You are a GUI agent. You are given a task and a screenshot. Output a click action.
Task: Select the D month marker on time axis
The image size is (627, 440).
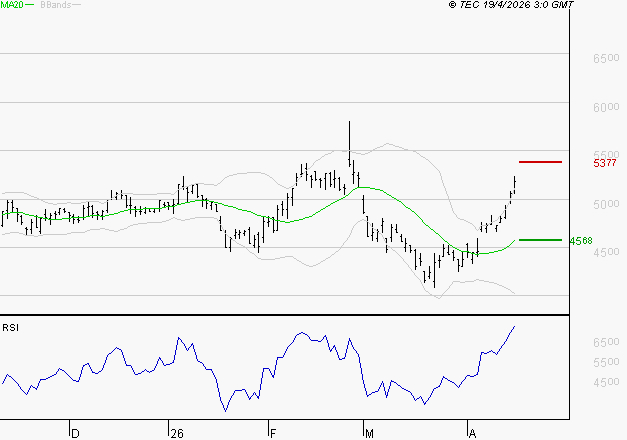(75, 433)
